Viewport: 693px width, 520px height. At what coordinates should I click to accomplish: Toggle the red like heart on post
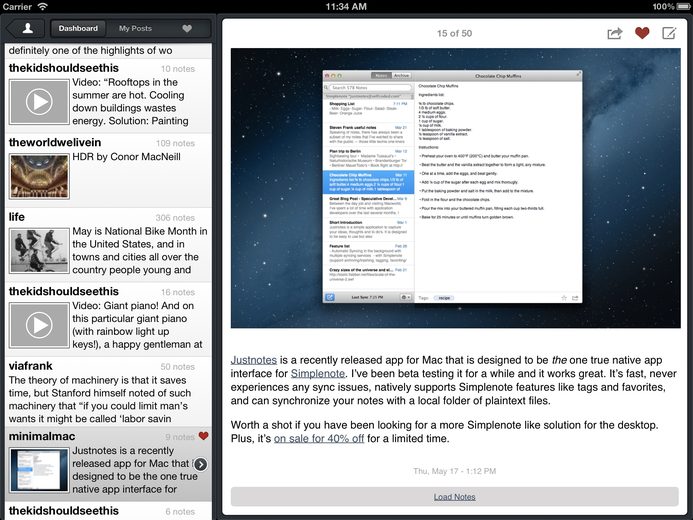642,33
